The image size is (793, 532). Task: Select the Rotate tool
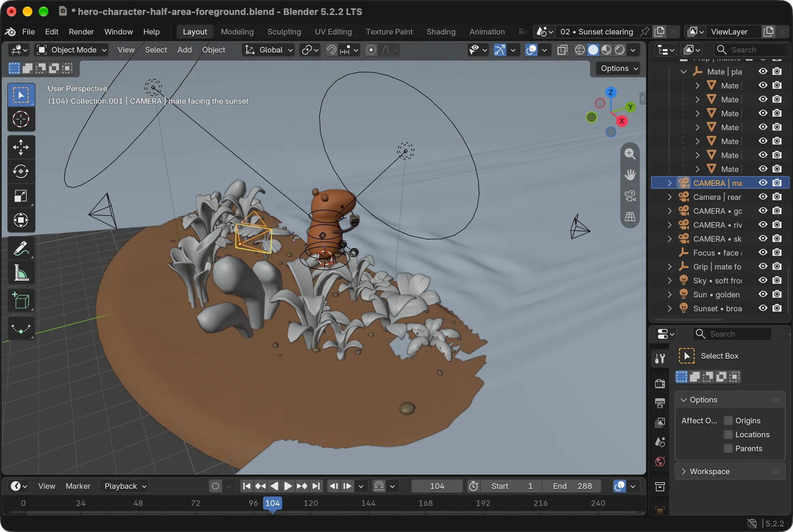click(x=21, y=171)
